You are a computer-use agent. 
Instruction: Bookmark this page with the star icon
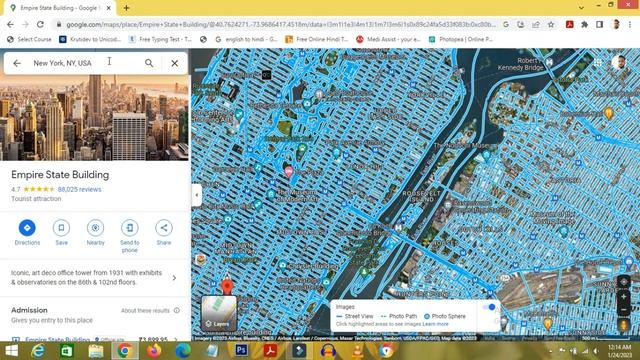pyautogui.click(x=551, y=24)
